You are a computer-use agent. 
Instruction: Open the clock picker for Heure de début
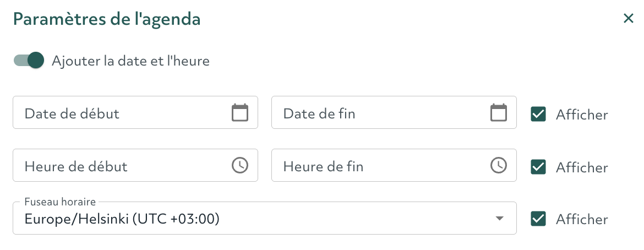tap(240, 165)
